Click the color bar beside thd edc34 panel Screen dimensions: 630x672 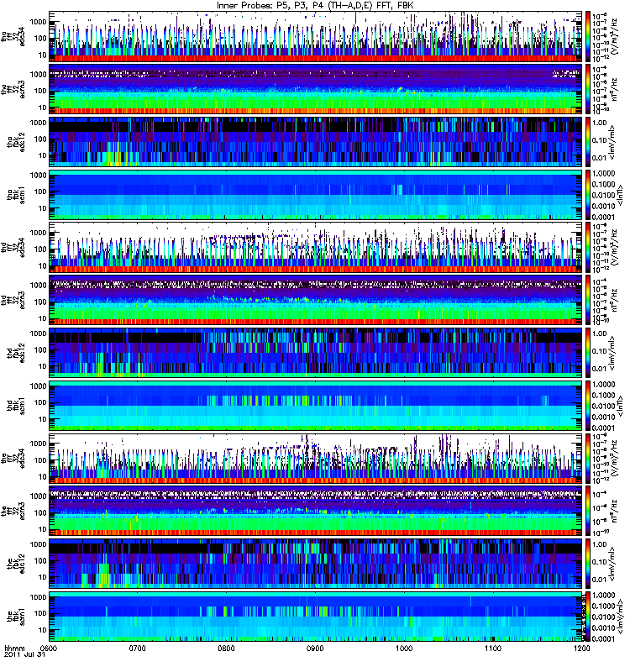click(588, 247)
